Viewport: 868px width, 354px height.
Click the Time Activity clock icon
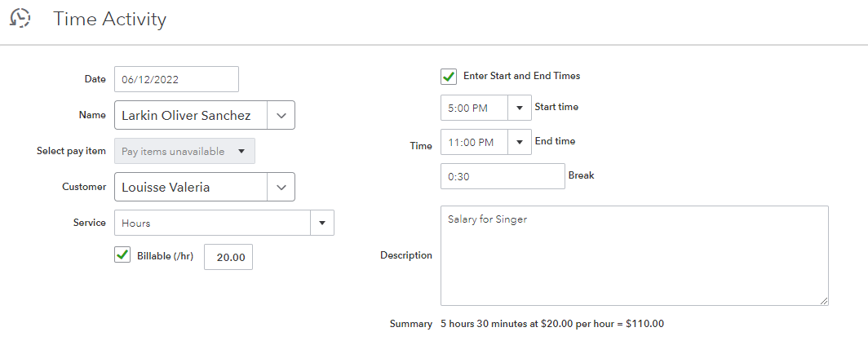(20, 19)
